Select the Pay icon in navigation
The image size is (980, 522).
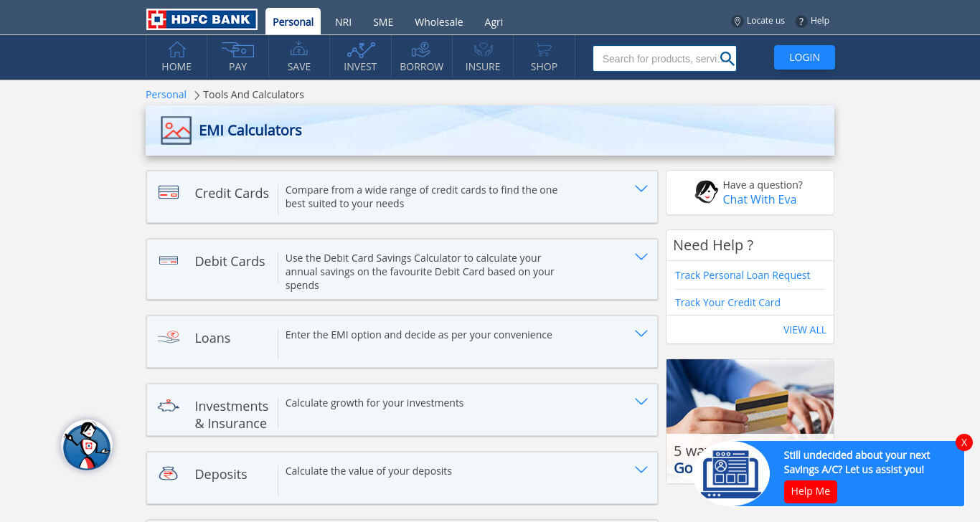237,49
